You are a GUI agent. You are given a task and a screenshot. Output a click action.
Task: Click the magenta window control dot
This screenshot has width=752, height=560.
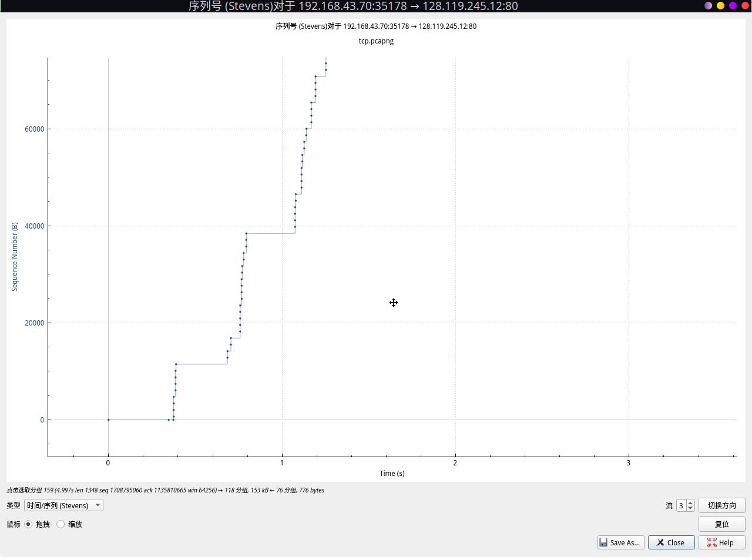[733, 5]
